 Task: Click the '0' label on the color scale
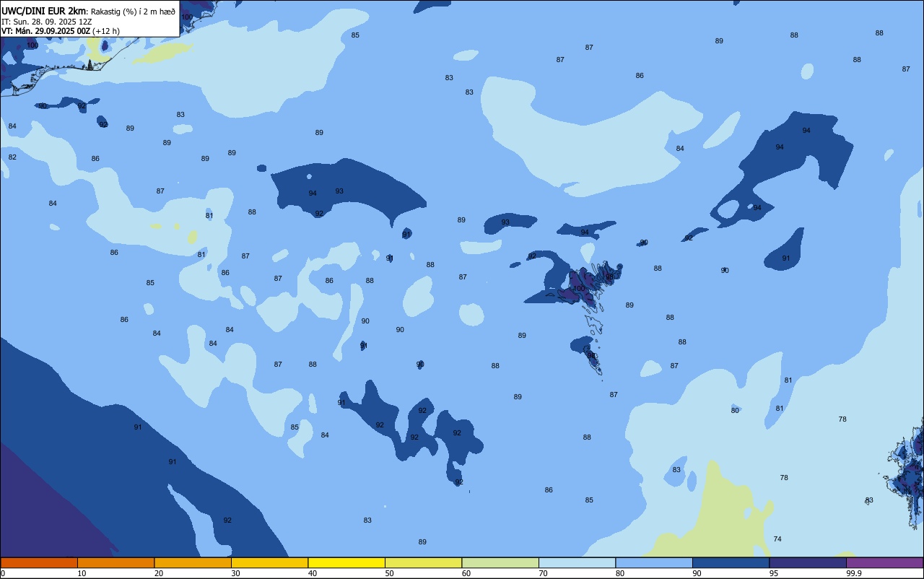(3, 573)
